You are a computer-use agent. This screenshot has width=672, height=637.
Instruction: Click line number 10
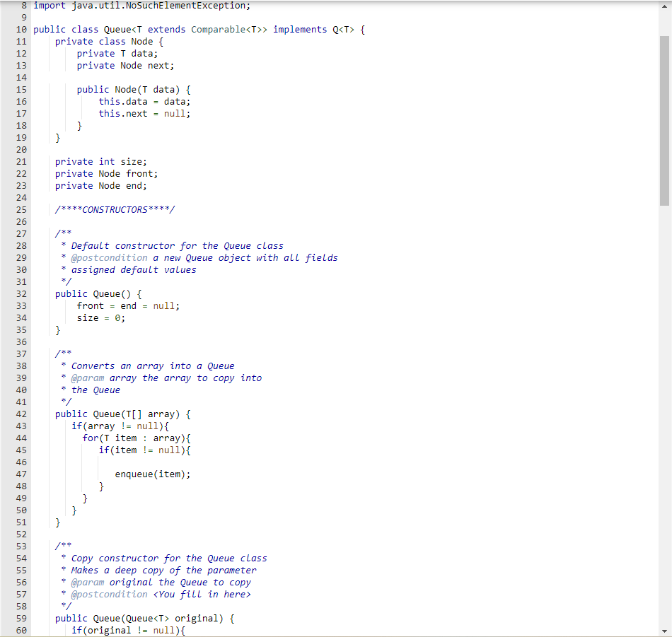pos(21,29)
